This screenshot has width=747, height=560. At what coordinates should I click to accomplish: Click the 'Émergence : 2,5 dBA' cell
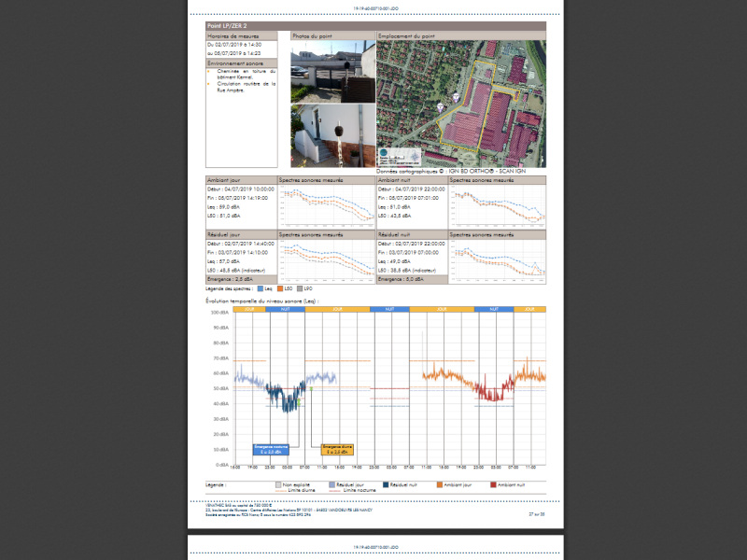coord(242,279)
